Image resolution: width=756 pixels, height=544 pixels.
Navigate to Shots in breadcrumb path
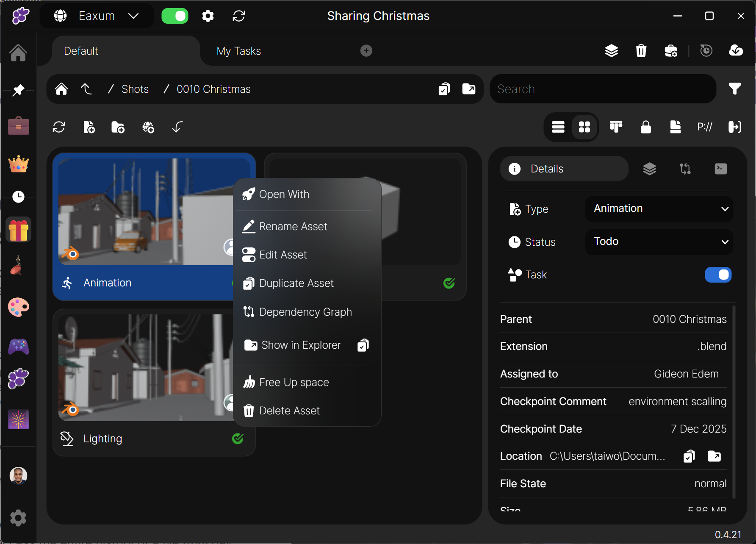point(135,89)
